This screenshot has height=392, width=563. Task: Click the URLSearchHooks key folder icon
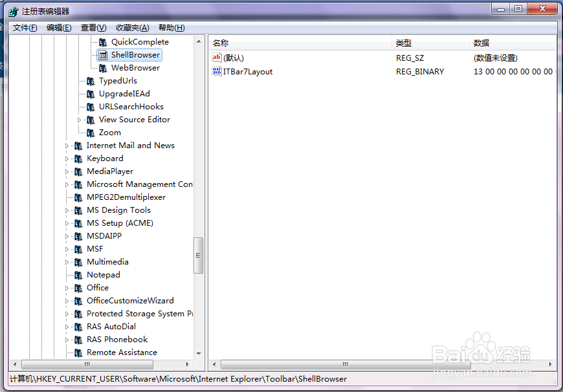(91, 107)
